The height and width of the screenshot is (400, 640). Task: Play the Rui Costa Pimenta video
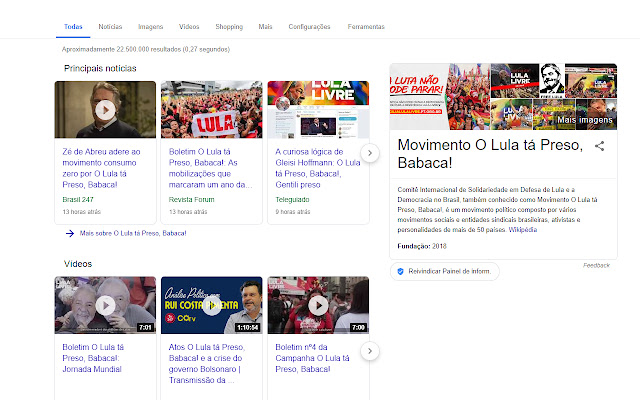click(211, 305)
